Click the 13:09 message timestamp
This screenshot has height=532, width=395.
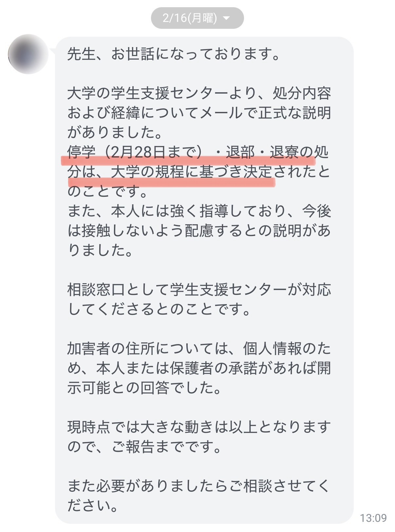pos(373,518)
